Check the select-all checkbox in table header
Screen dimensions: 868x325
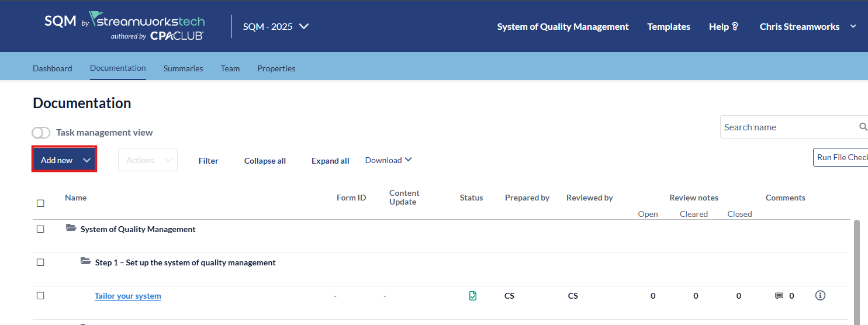(x=40, y=203)
